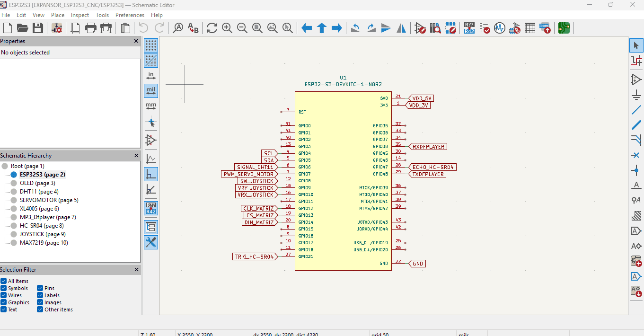Open the File menu
Viewport: 644px width, 336px height.
pyautogui.click(x=6, y=15)
